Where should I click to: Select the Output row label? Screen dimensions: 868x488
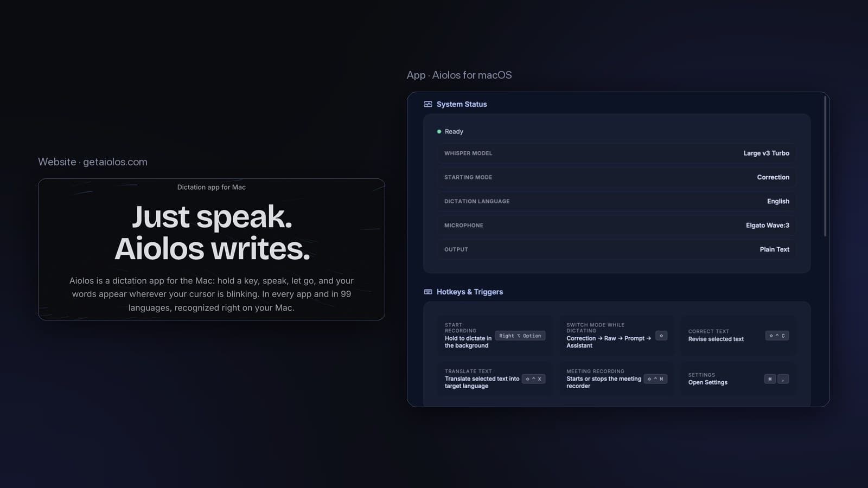(x=456, y=249)
